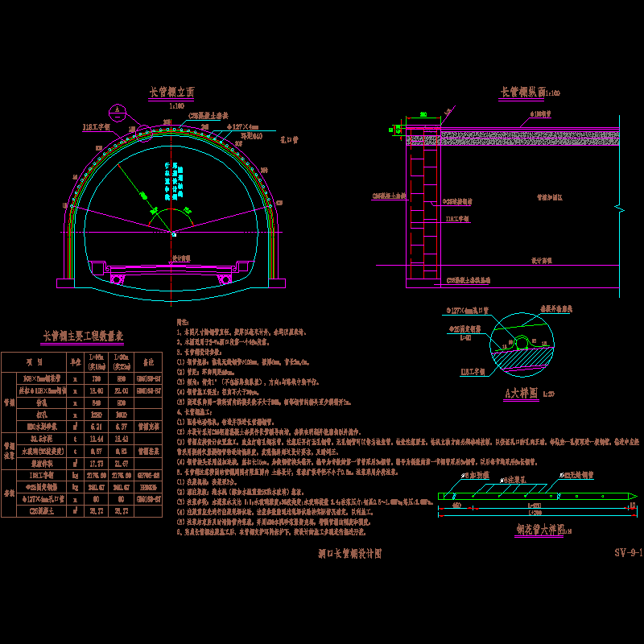Select the 长管棚主要工程数量表 table heading

(89, 336)
